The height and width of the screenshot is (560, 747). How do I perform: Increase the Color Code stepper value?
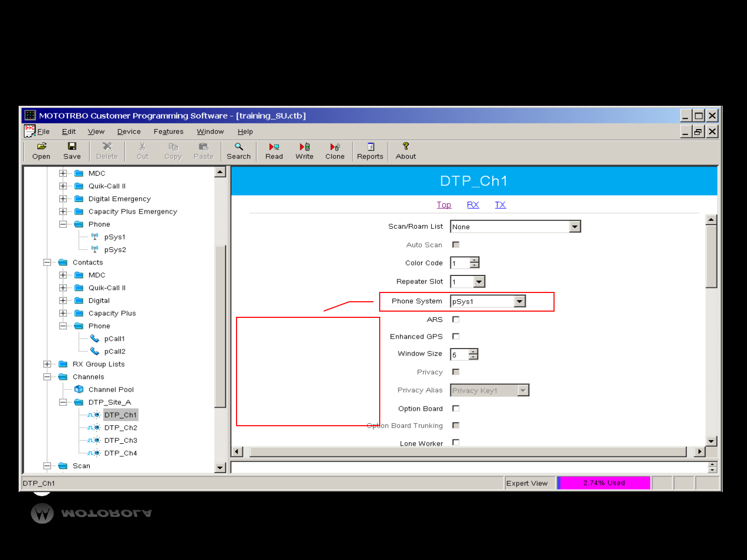(474, 260)
